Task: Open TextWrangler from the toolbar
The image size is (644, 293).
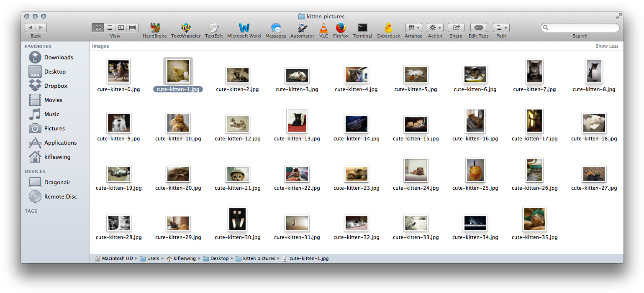Action: [x=186, y=28]
